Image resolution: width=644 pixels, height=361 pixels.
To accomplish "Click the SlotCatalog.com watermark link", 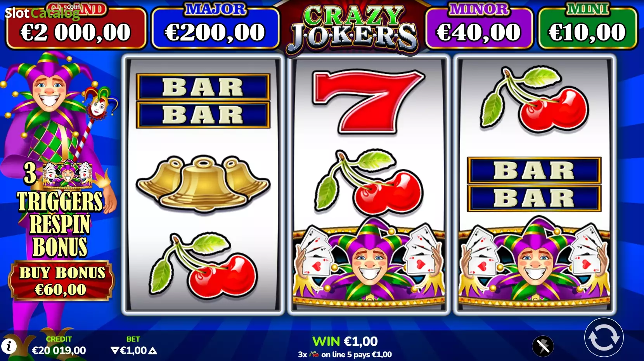I will pyautogui.click(x=42, y=13).
